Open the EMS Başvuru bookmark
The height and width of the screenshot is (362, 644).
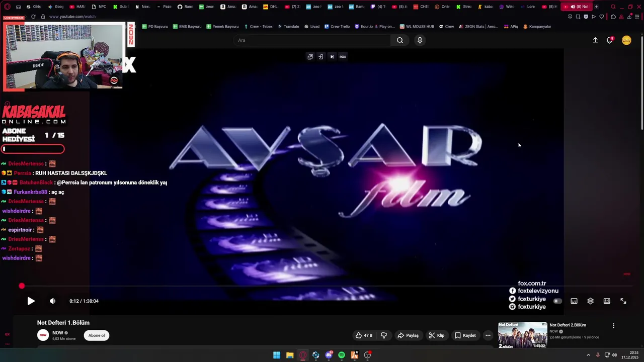[x=187, y=27]
